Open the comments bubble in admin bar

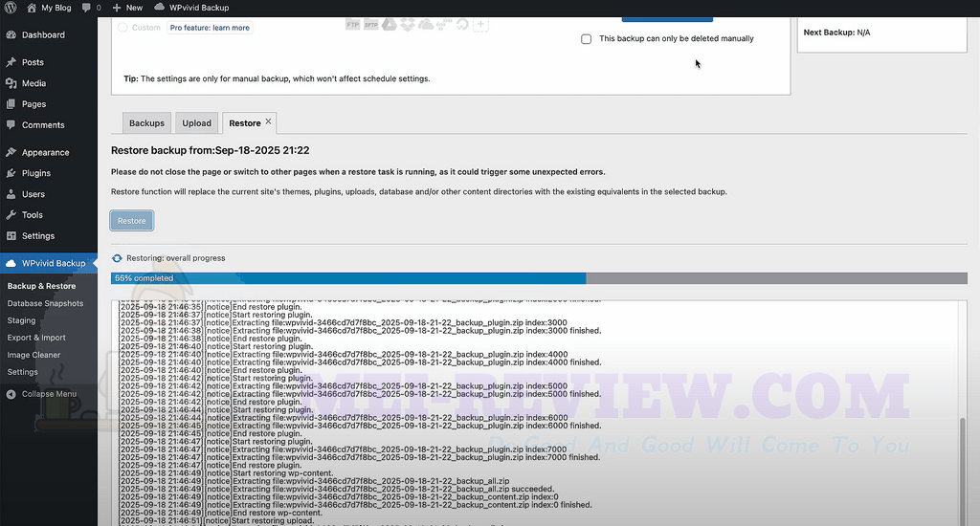click(x=91, y=8)
